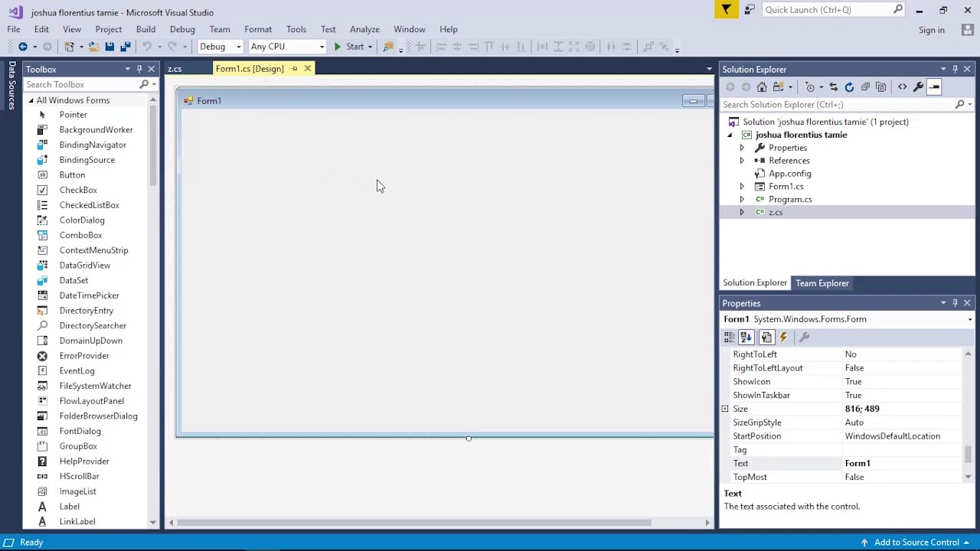Open the Debug configuration dropdown
Viewport: 980px width, 551px height.
(x=238, y=47)
